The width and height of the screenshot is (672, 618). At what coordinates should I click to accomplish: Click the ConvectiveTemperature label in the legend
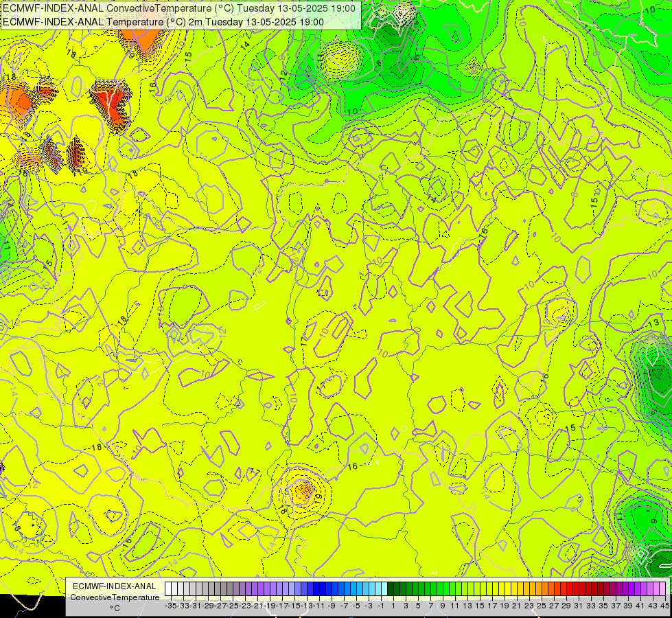click(x=115, y=597)
